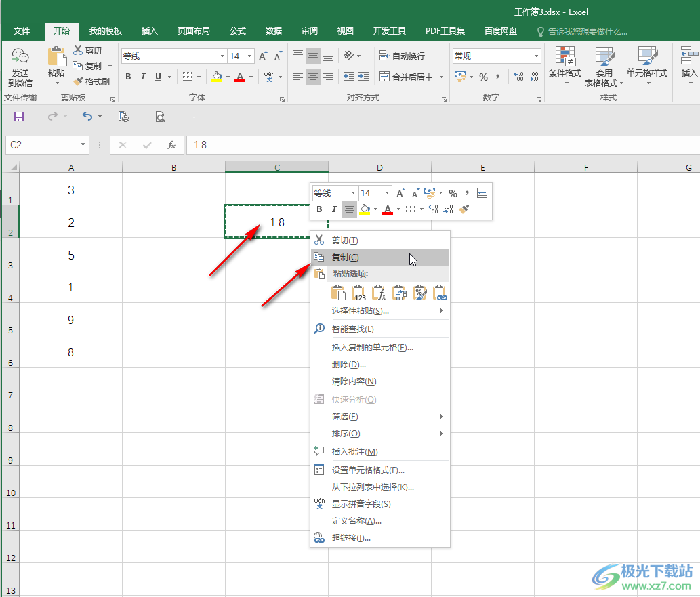Toggle center align in the mini toolbar
Image resolution: width=700 pixels, height=597 pixels.
pyautogui.click(x=349, y=209)
